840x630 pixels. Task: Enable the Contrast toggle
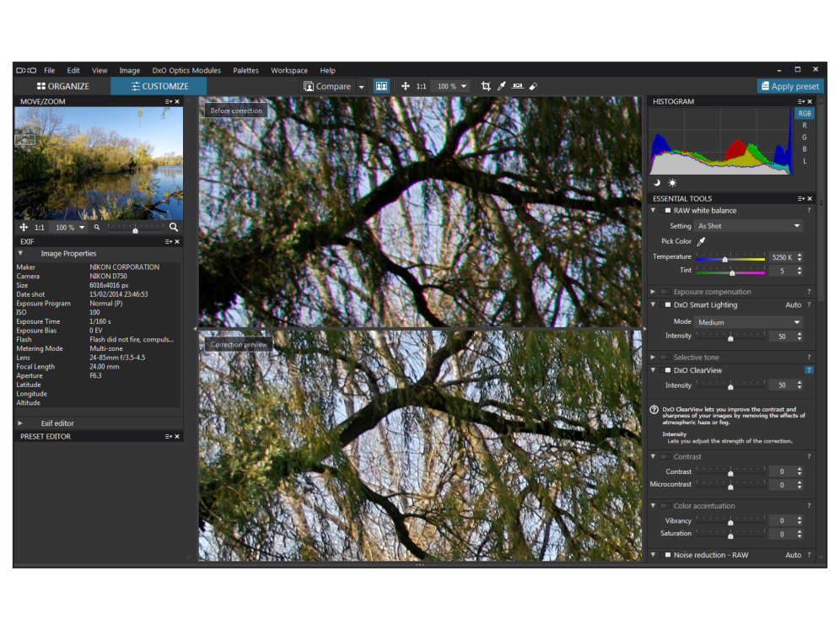(666, 457)
